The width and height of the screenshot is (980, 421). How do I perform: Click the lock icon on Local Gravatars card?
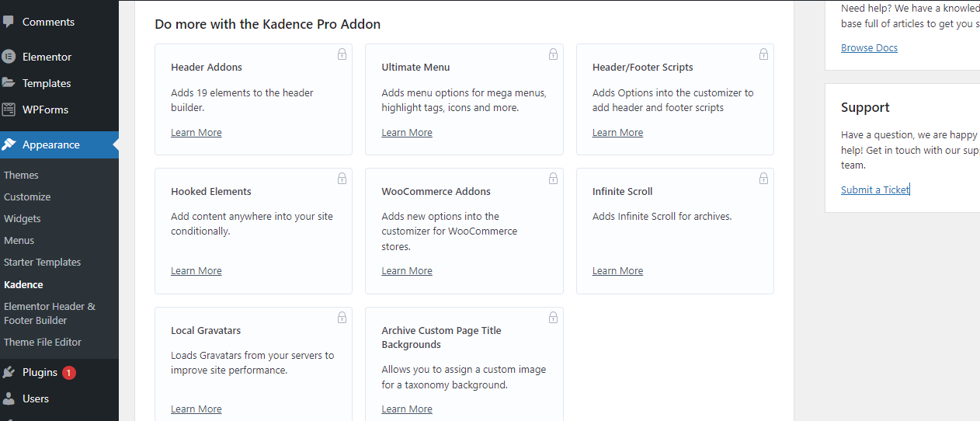[x=342, y=318]
